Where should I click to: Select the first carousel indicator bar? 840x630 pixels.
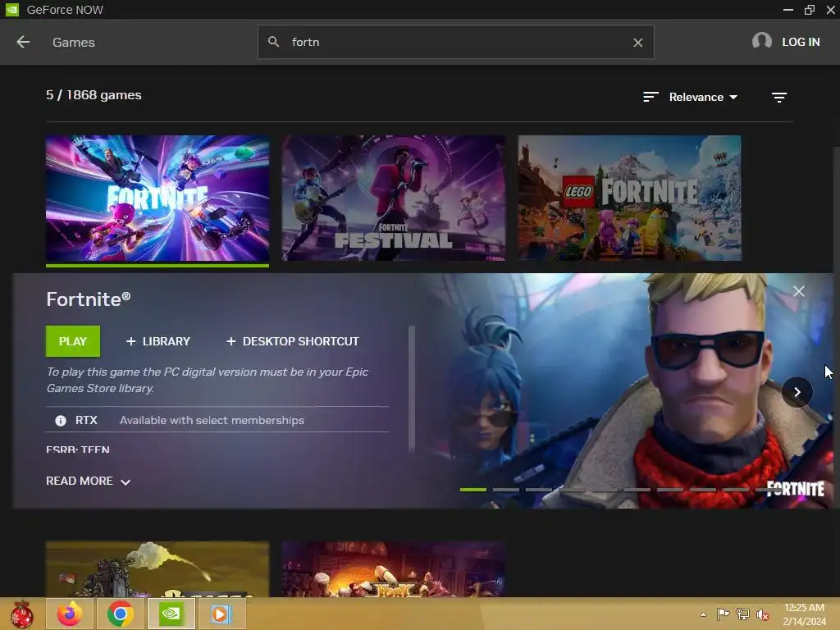point(473,489)
